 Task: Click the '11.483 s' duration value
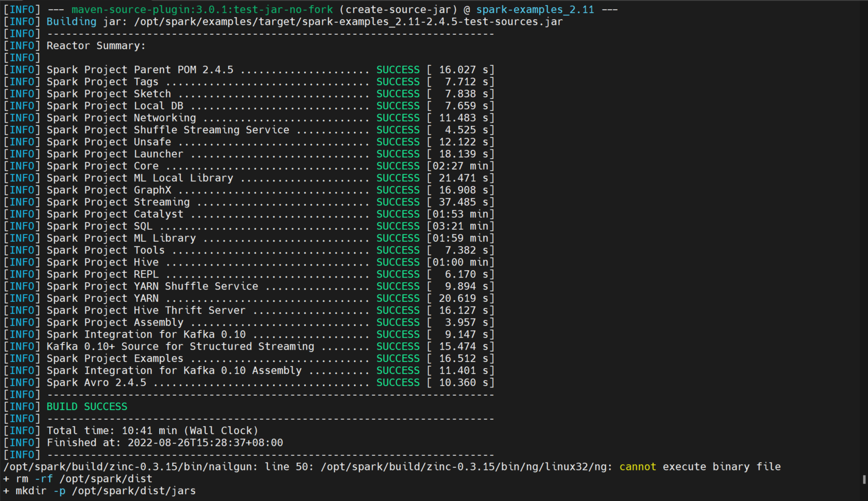pyautogui.click(x=464, y=118)
